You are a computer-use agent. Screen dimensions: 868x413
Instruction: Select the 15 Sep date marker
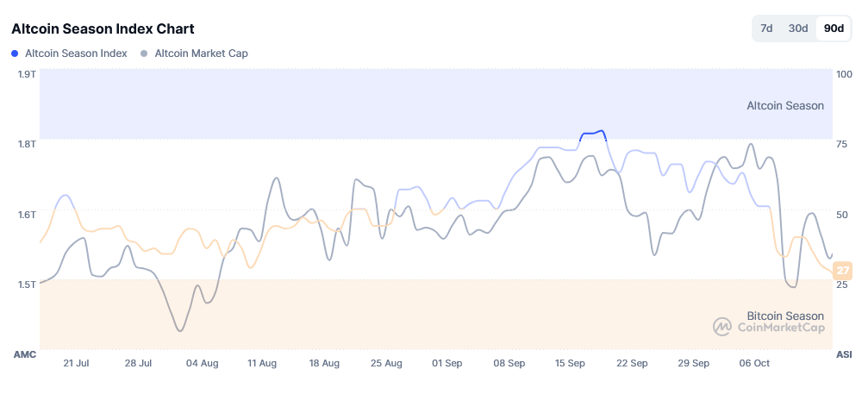click(571, 364)
